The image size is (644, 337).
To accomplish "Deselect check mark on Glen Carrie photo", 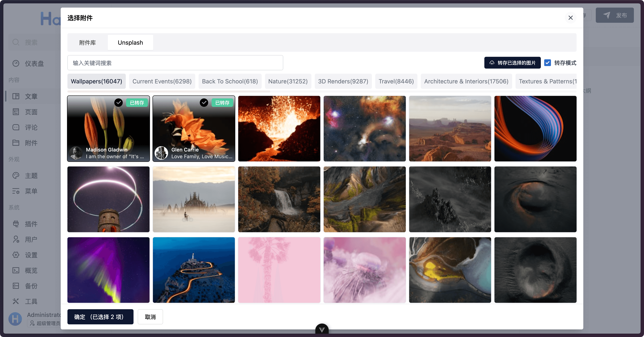I will point(204,102).
